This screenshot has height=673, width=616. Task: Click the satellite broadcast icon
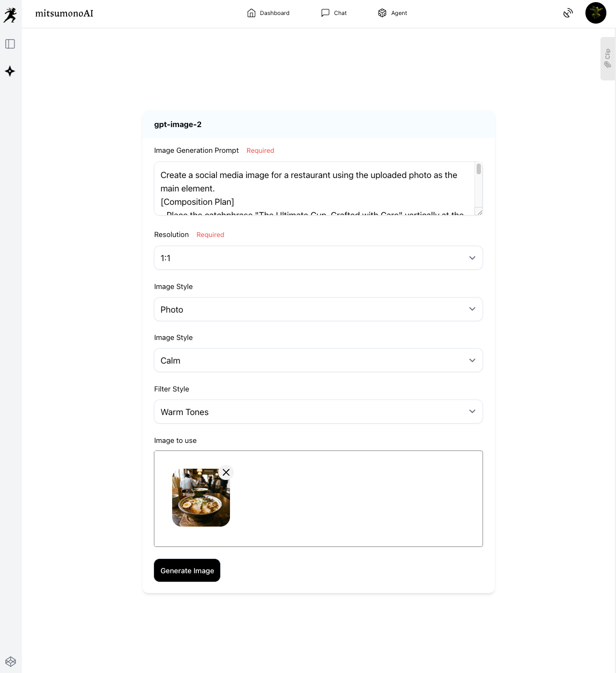coord(568,13)
